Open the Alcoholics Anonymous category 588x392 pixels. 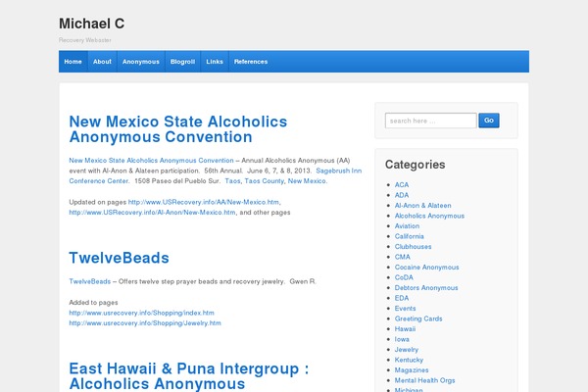pyautogui.click(x=429, y=216)
